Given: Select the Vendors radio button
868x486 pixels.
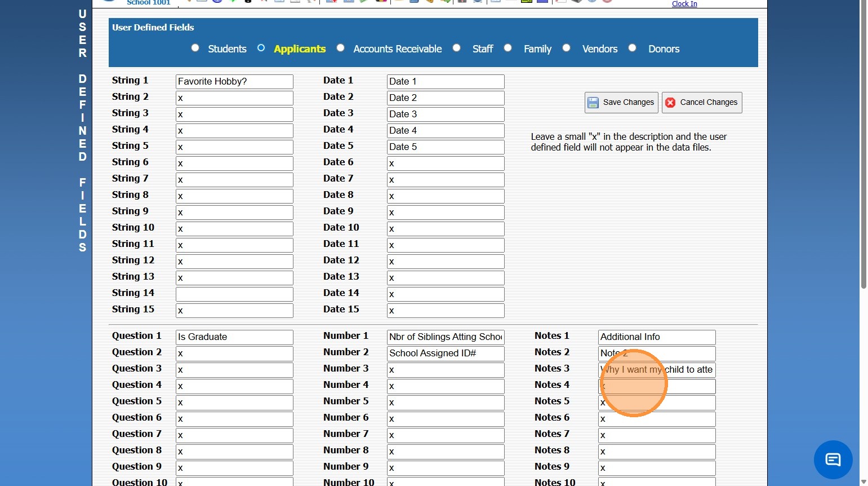Looking at the screenshot, I should pyautogui.click(x=566, y=48).
